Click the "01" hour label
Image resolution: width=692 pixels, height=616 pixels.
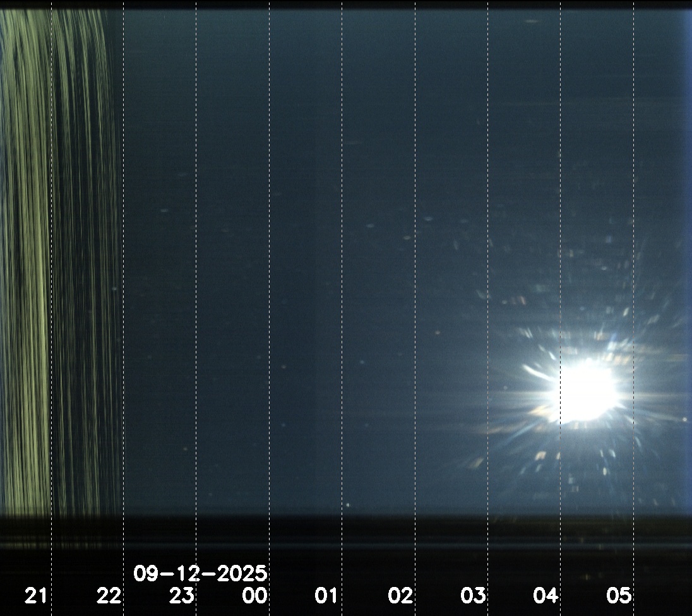pyautogui.click(x=327, y=595)
